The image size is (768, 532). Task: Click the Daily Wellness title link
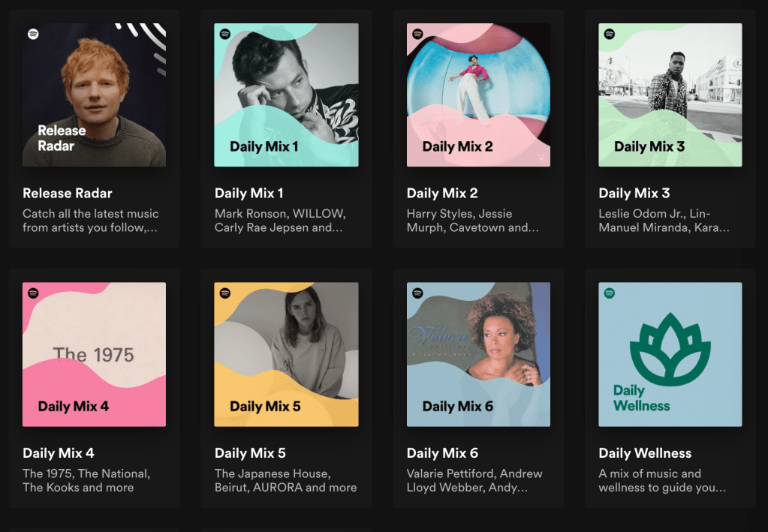[645, 453]
